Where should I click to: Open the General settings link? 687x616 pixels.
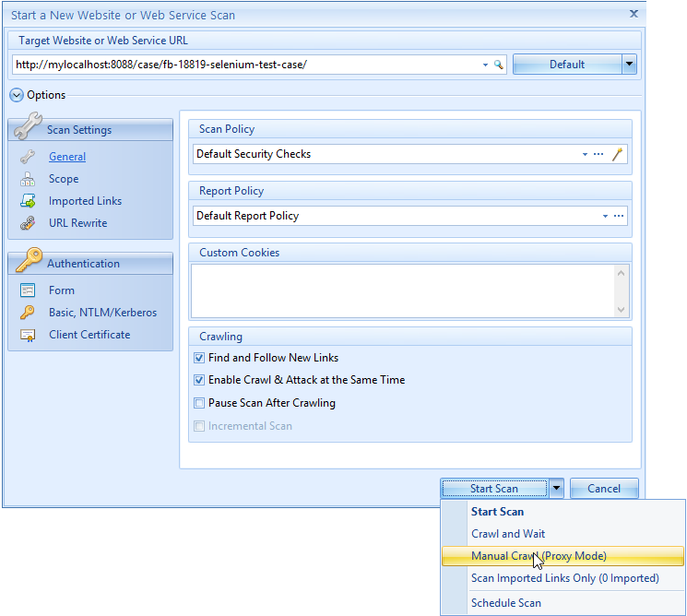[x=67, y=157]
